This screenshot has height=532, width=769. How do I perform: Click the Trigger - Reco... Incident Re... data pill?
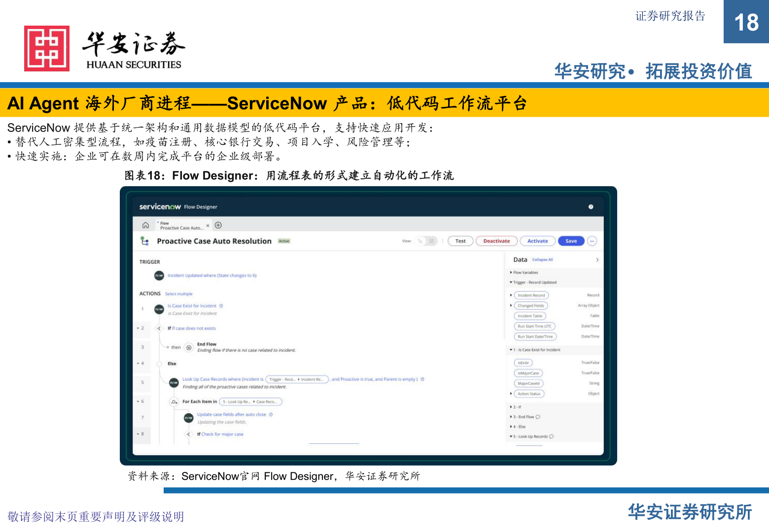tap(297, 379)
